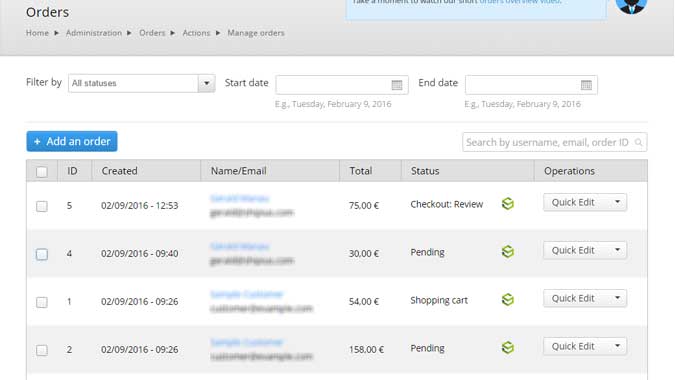This screenshot has height=380, width=675.
Task: Focus the search by username field
Action: click(554, 142)
